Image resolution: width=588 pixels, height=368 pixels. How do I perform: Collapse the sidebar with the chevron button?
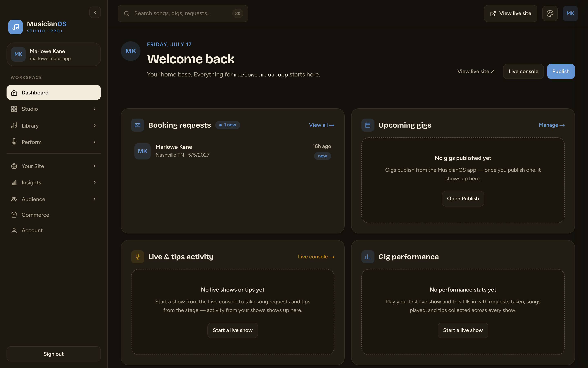coord(95,12)
